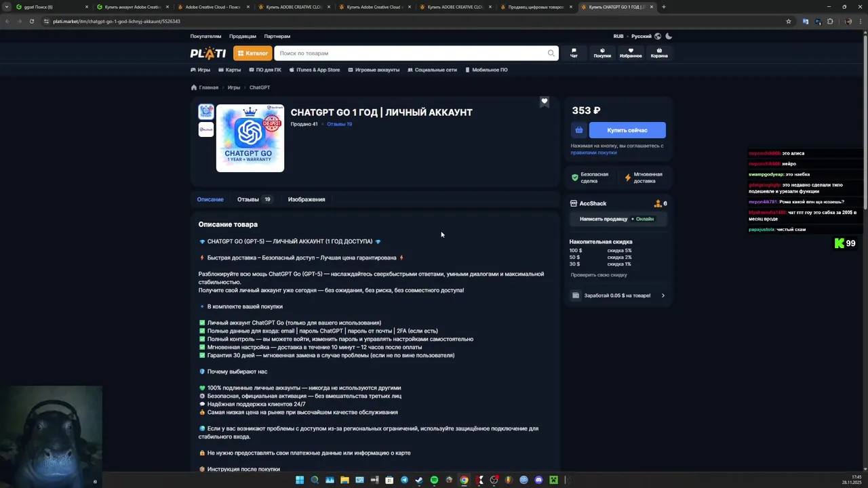Open Покупки purchases in header

(x=602, y=53)
